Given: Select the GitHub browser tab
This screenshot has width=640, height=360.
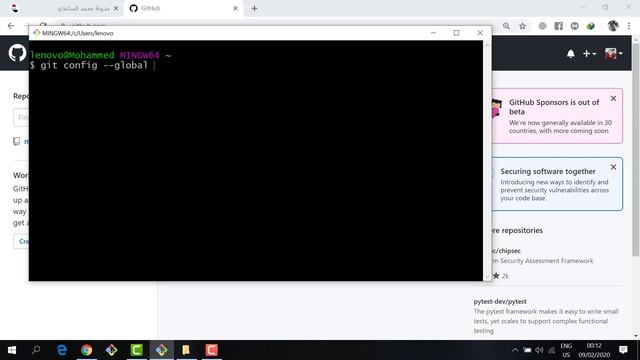Looking at the screenshot, I should [x=184, y=8].
